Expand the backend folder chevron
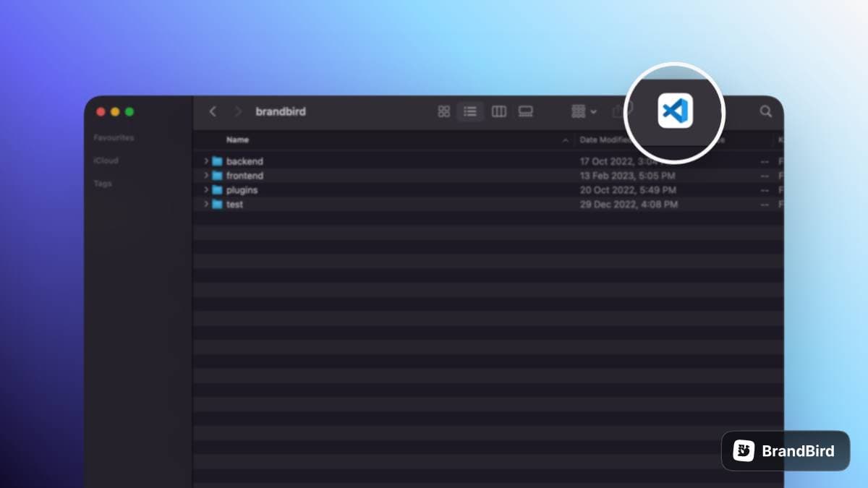Viewport: 868px width, 488px height. pyautogui.click(x=206, y=161)
